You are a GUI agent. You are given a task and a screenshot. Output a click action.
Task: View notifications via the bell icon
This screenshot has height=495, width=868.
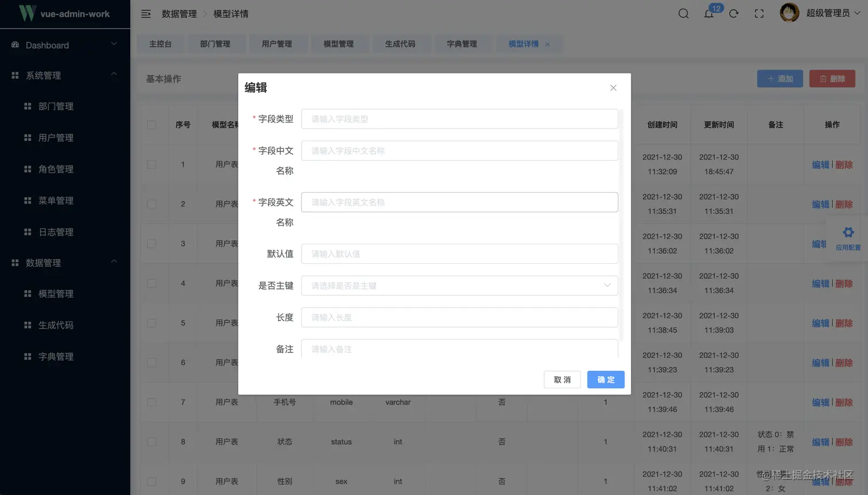coord(709,14)
